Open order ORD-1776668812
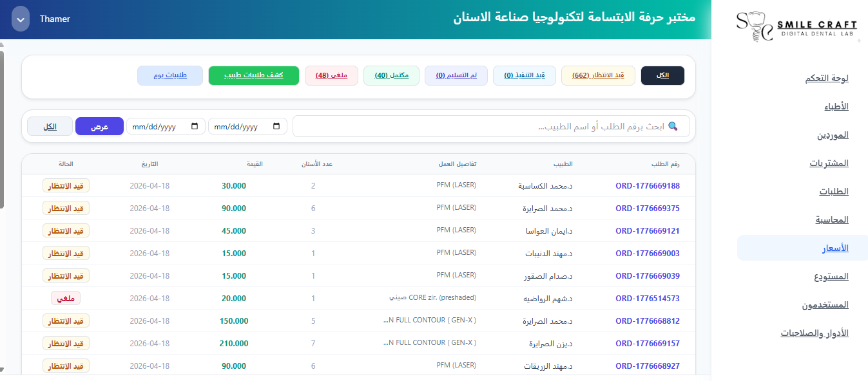Screen dimensions: 868x381 (x=648, y=321)
